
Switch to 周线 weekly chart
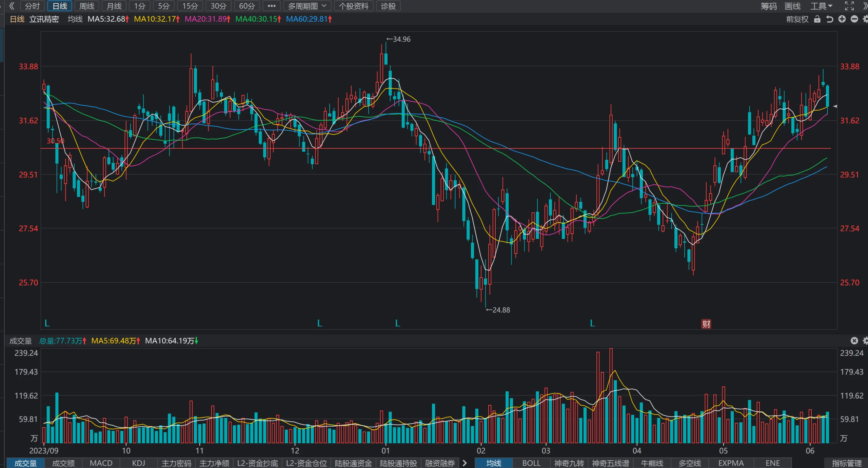(x=87, y=6)
